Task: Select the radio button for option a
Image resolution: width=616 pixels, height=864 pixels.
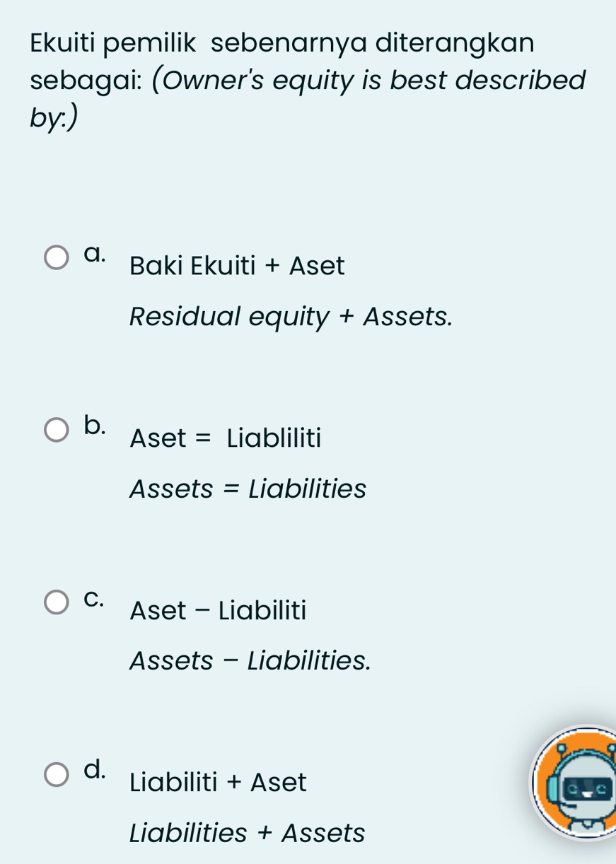Action: pyautogui.click(x=57, y=258)
